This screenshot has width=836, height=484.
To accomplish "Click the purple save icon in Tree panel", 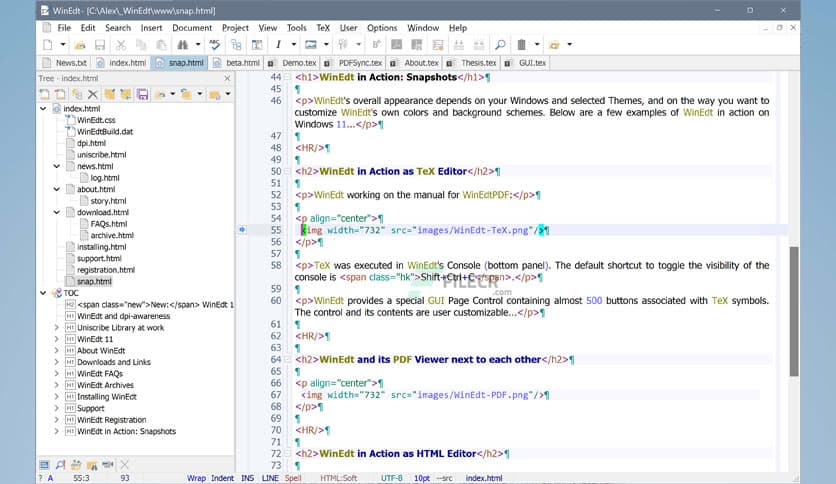I will (142, 94).
